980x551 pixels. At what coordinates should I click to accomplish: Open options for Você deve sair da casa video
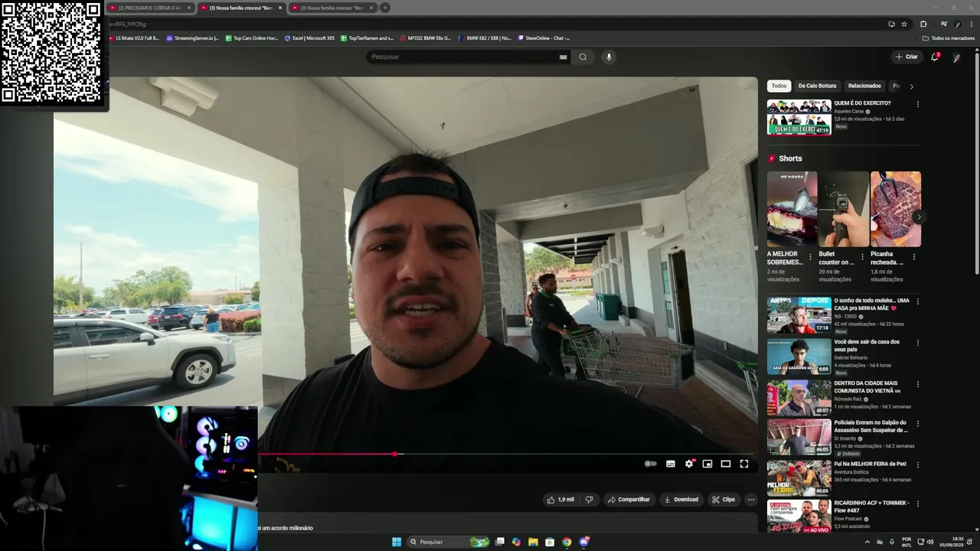click(x=917, y=343)
